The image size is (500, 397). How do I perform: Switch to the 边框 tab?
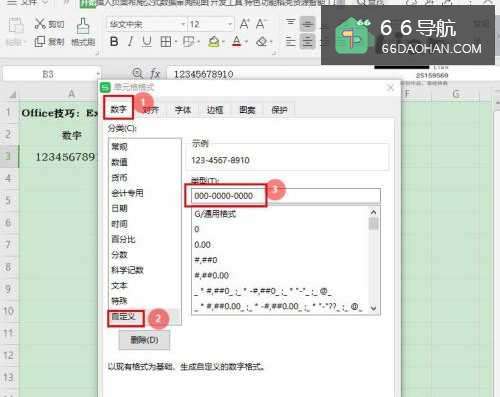pyautogui.click(x=215, y=110)
